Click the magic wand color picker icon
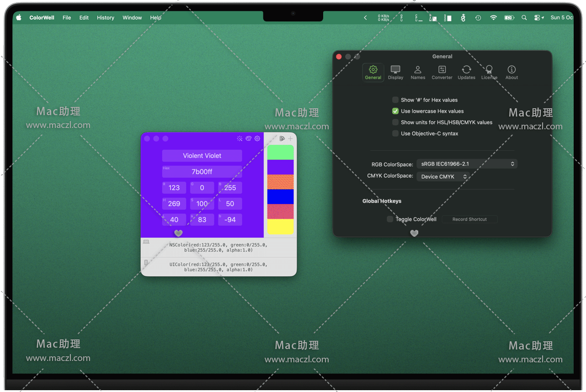Image resolution: width=586 pixels, height=392 pixels. click(240, 138)
